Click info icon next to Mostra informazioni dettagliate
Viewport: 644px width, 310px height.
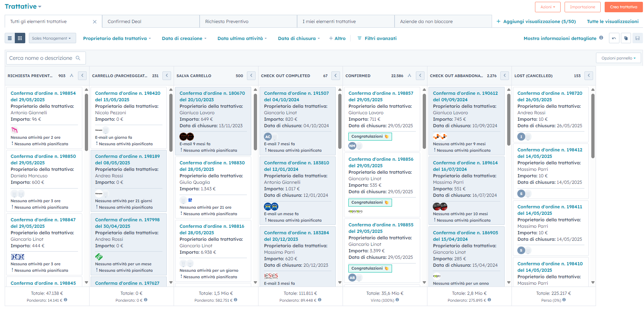coord(601,38)
